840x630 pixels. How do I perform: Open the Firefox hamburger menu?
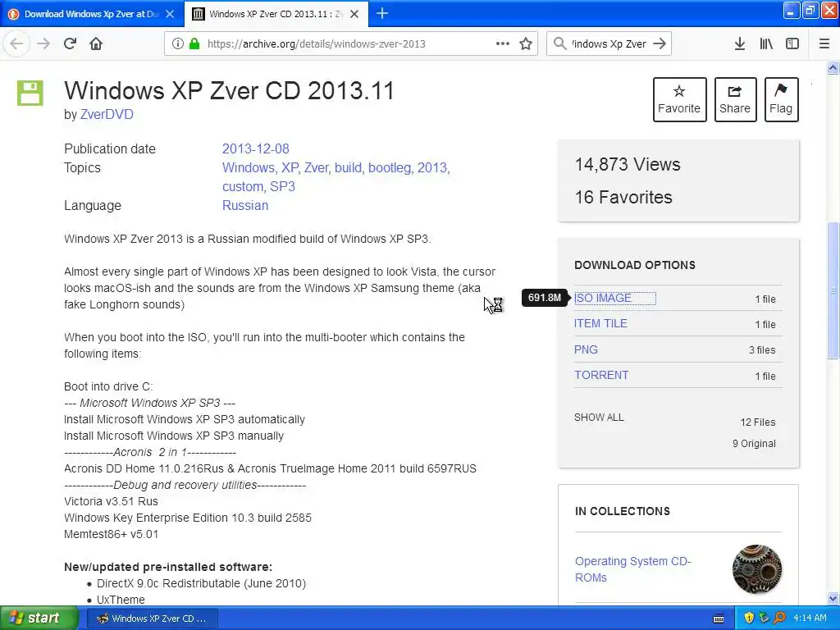824,44
